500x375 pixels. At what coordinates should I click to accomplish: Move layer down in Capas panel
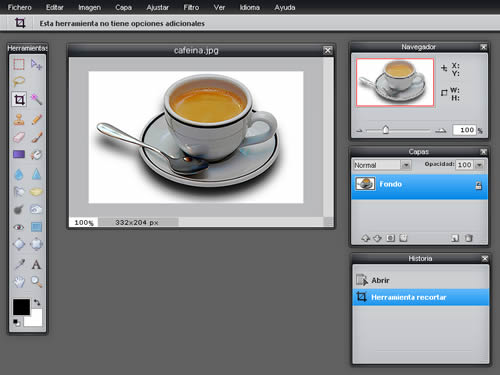[x=377, y=238]
